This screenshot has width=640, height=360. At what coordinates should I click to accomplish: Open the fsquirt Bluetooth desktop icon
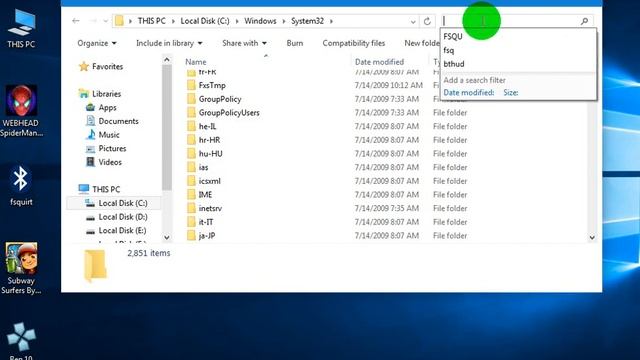click(21, 184)
